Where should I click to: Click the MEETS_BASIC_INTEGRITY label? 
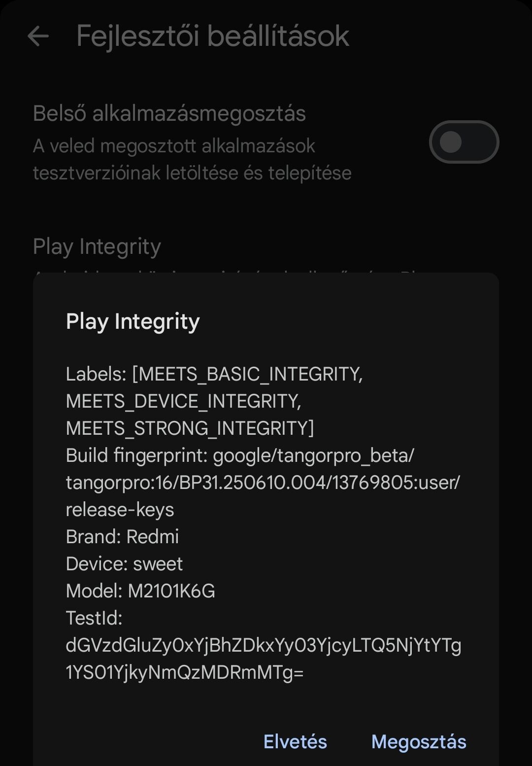[x=247, y=374]
